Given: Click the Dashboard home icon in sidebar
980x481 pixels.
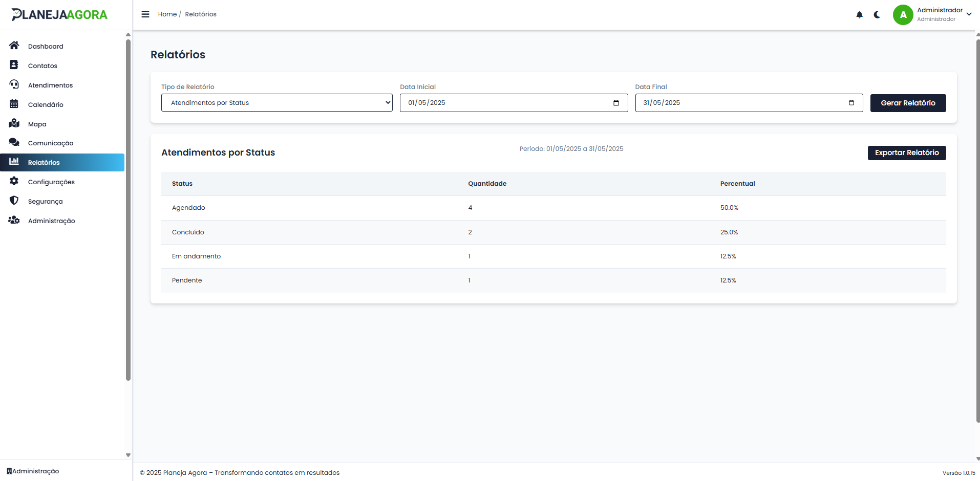Looking at the screenshot, I should (14, 46).
